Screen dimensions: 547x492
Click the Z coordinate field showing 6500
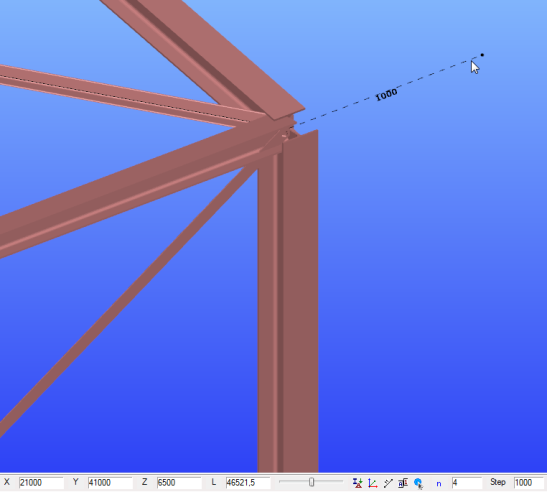[x=179, y=483]
